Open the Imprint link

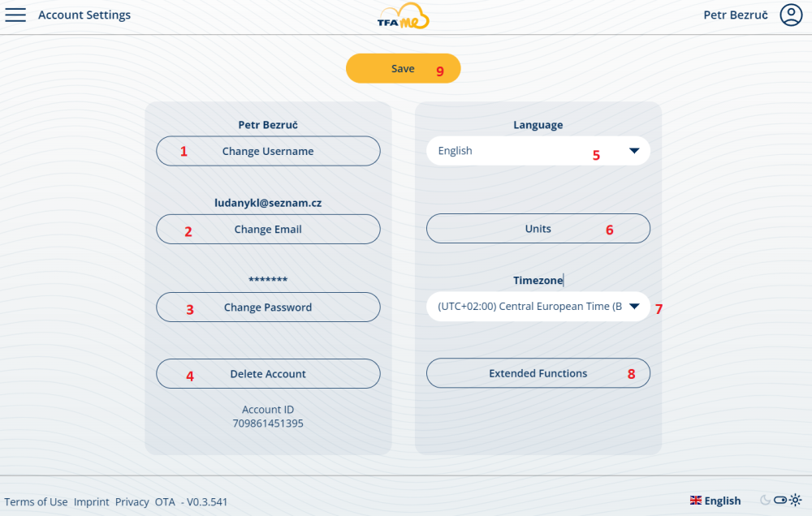click(x=91, y=502)
